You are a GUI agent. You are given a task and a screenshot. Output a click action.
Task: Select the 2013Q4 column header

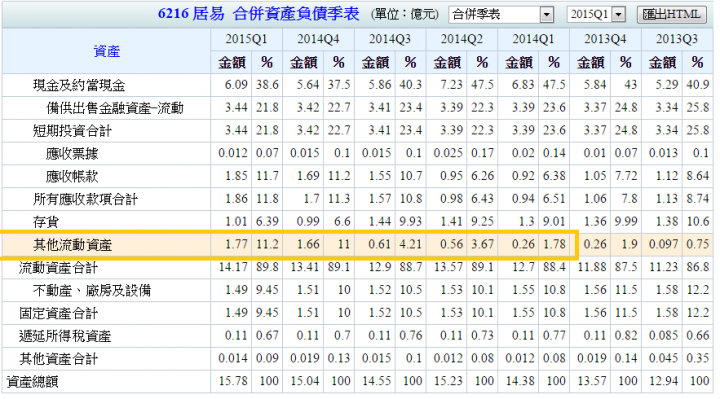(605, 39)
